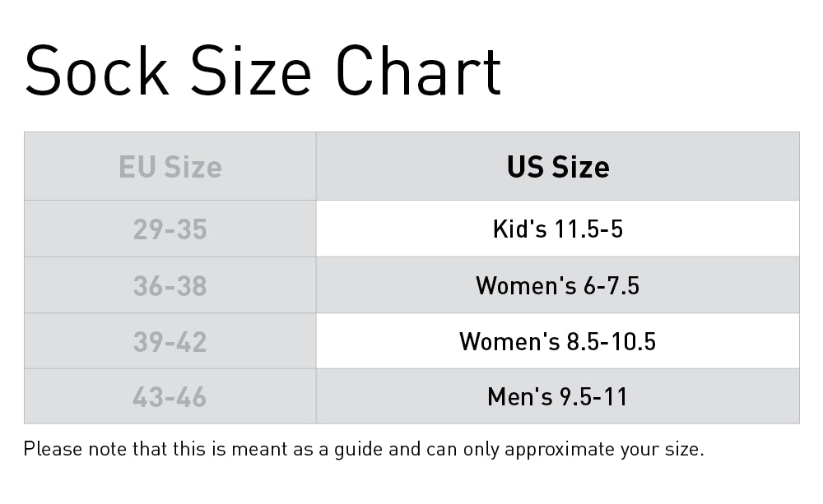
Task: Click the "Please note" guide disclaimer text
Action: pos(363,450)
